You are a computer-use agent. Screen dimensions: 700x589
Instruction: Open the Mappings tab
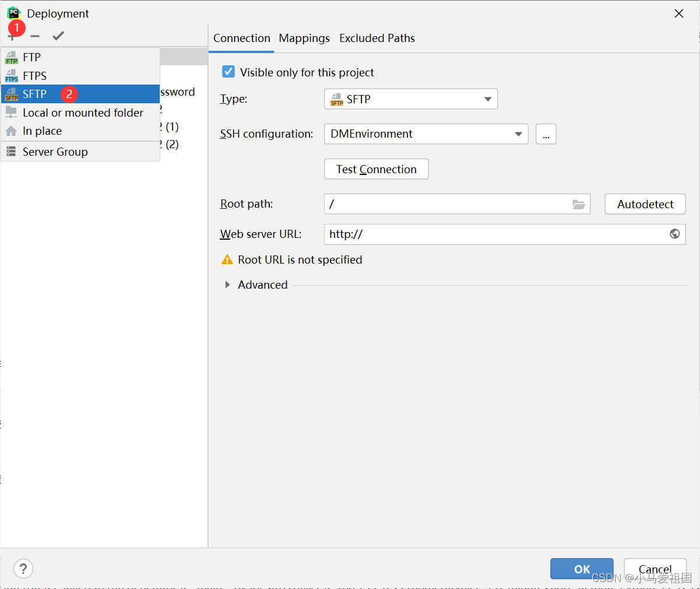coord(304,38)
